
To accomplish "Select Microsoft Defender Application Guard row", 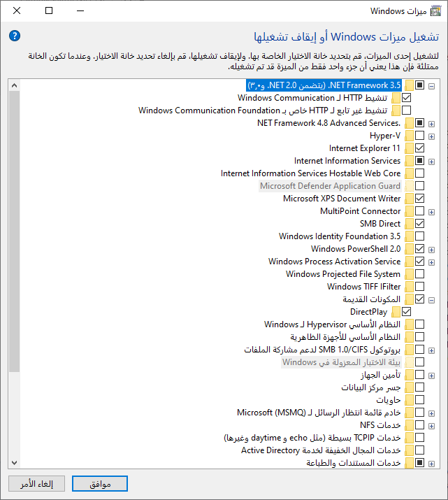I will click(x=330, y=186).
